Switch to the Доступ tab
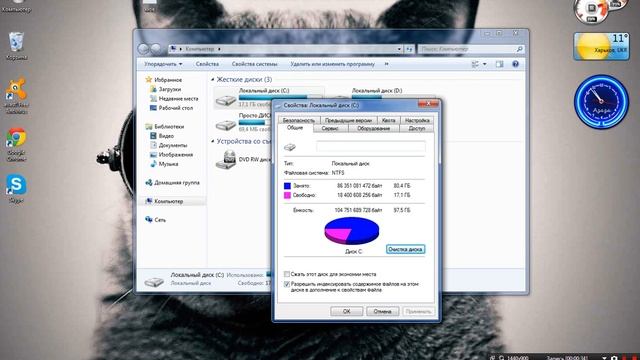Image resolution: width=640 pixels, height=360 pixels. coord(417,128)
